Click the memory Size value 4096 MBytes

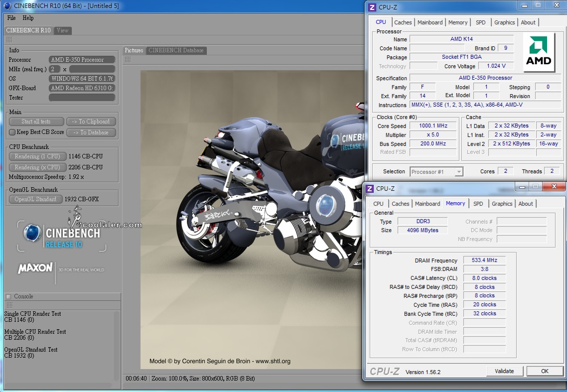(x=423, y=230)
